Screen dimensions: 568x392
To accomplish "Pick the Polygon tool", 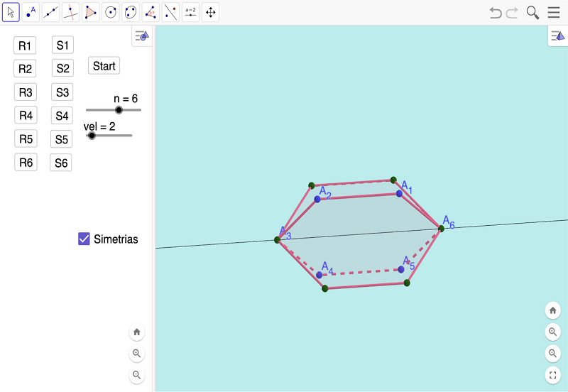I will [91, 12].
